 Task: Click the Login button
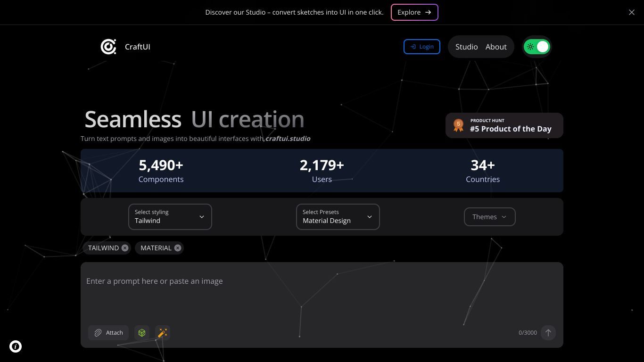(x=422, y=47)
